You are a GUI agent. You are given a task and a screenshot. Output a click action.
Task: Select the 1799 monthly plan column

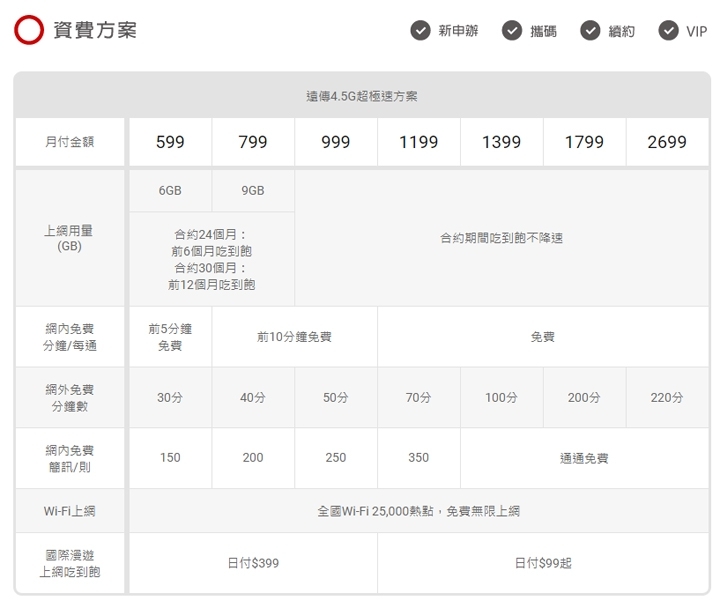584,142
